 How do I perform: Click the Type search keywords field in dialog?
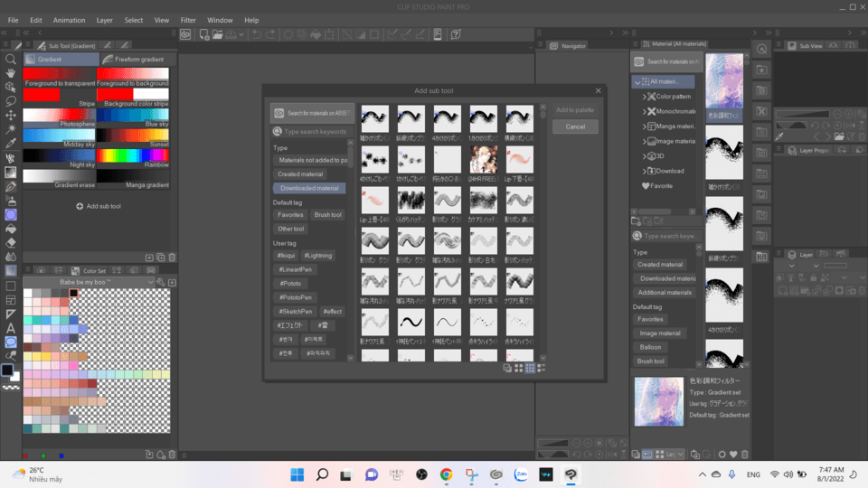314,132
